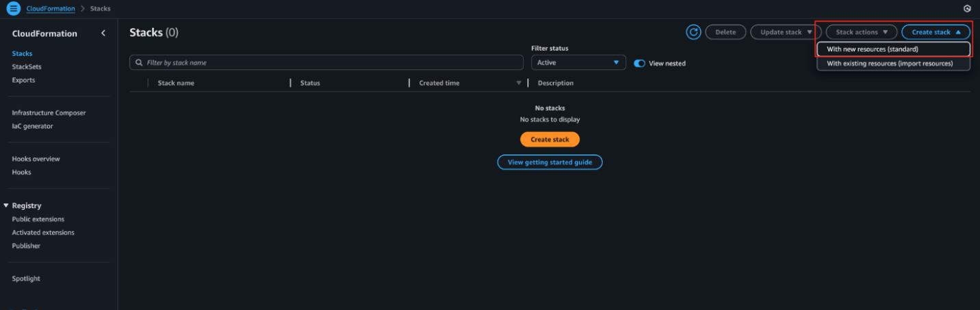Sort by Created time arrow

[x=519, y=83]
